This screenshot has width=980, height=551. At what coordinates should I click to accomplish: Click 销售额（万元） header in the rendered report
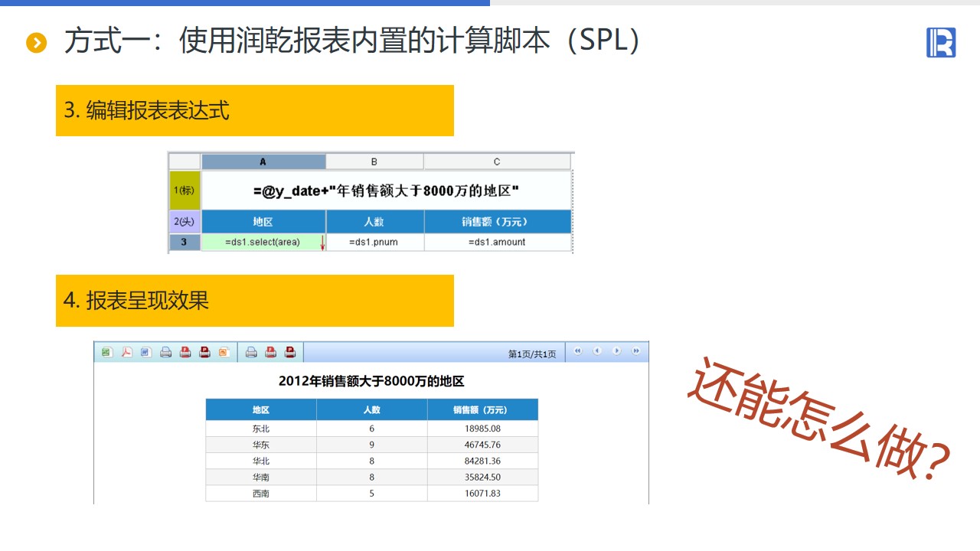[x=482, y=409]
